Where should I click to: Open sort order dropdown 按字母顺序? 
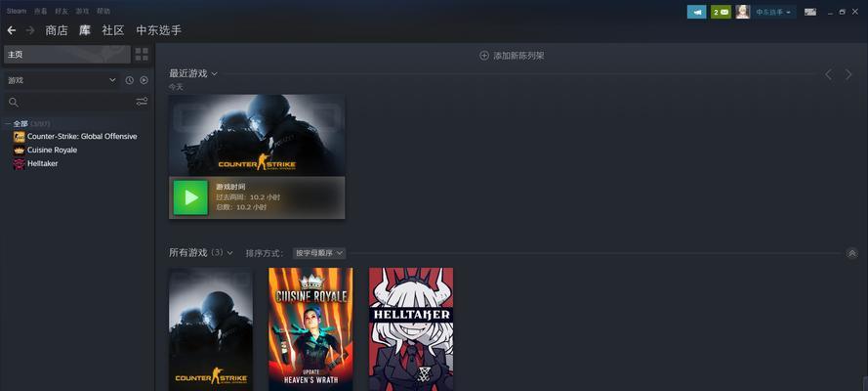click(319, 253)
